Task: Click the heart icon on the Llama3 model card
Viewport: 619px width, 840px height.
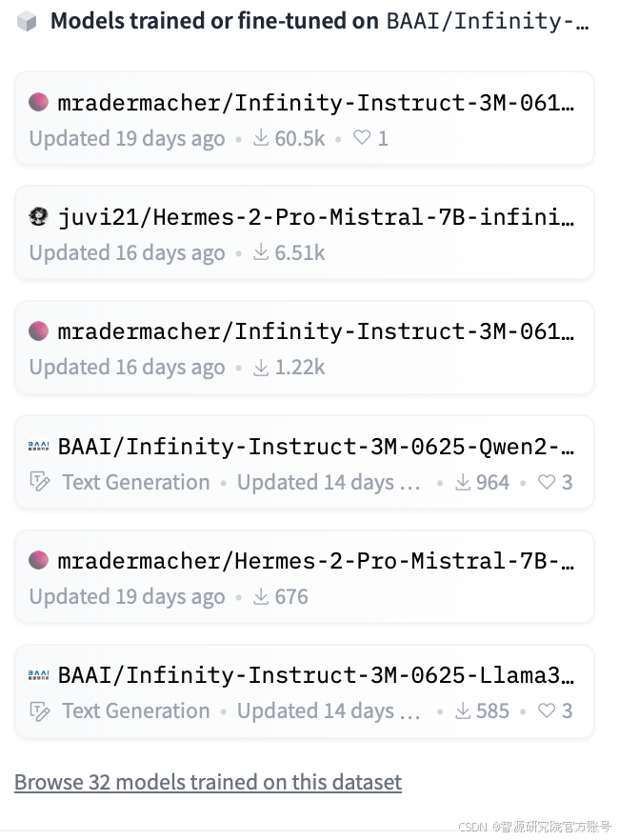Action: click(547, 710)
